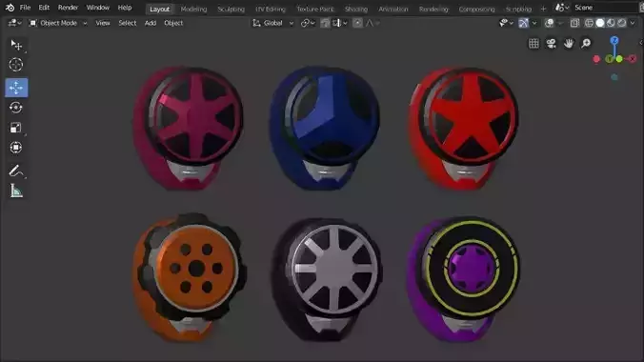Expand the sidebar with the arrow
Image resolution: width=644 pixels, height=362 pixels.
pos(641,43)
